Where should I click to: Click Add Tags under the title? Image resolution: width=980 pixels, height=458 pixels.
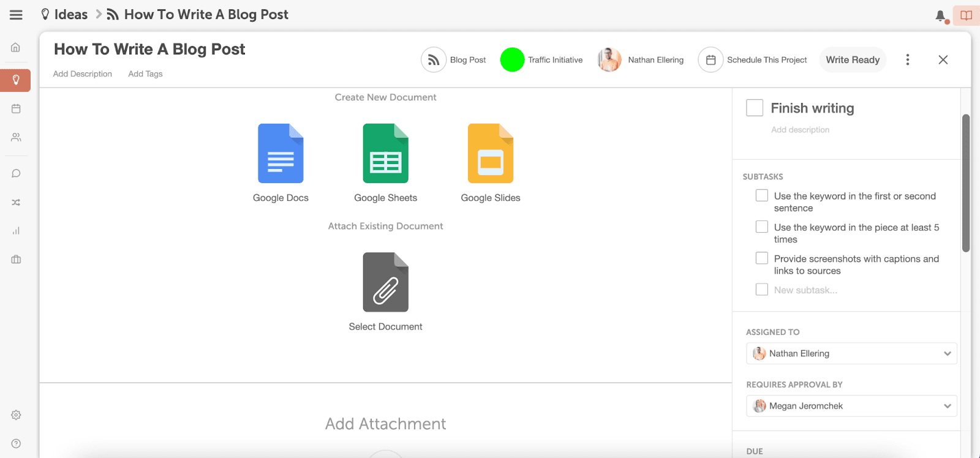pyautogui.click(x=145, y=74)
